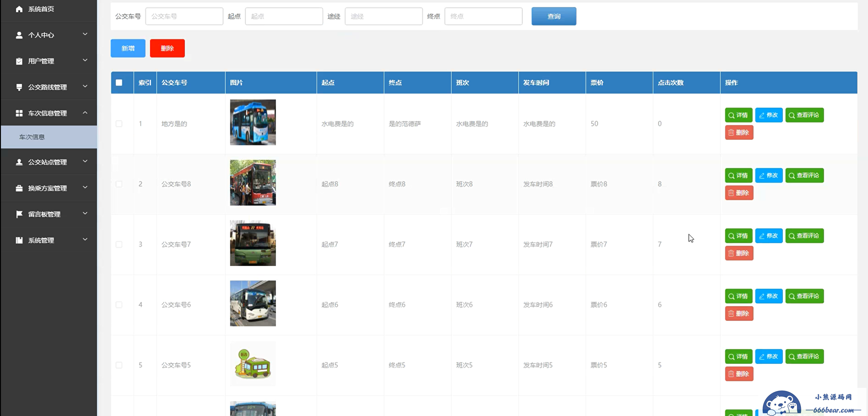
Task: Expand the 留言板管理 chevron
Action: coord(85,213)
